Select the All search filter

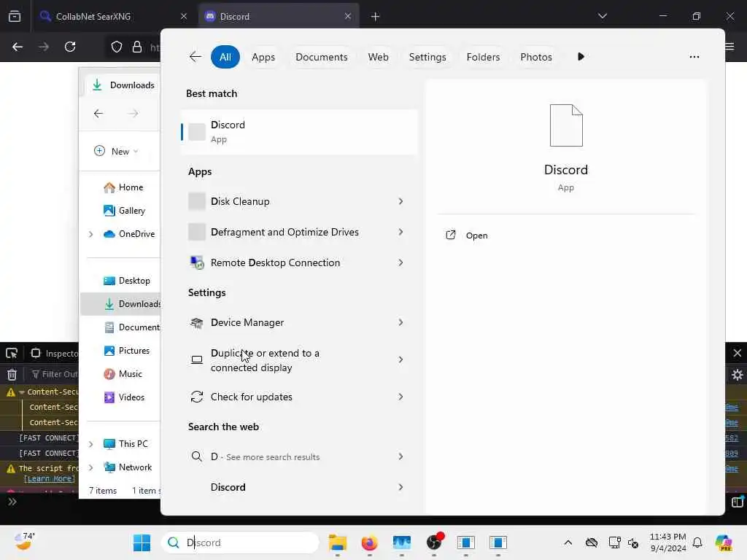tap(225, 57)
